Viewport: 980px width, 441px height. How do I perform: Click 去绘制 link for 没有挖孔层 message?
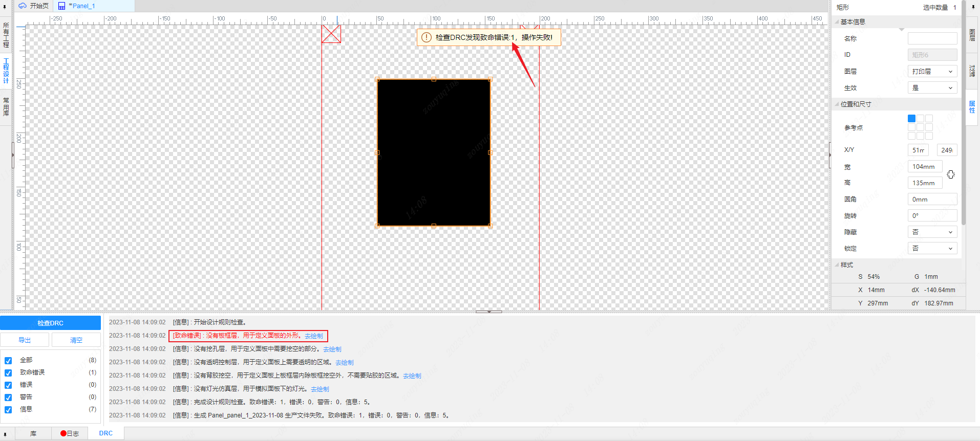pyautogui.click(x=332, y=349)
